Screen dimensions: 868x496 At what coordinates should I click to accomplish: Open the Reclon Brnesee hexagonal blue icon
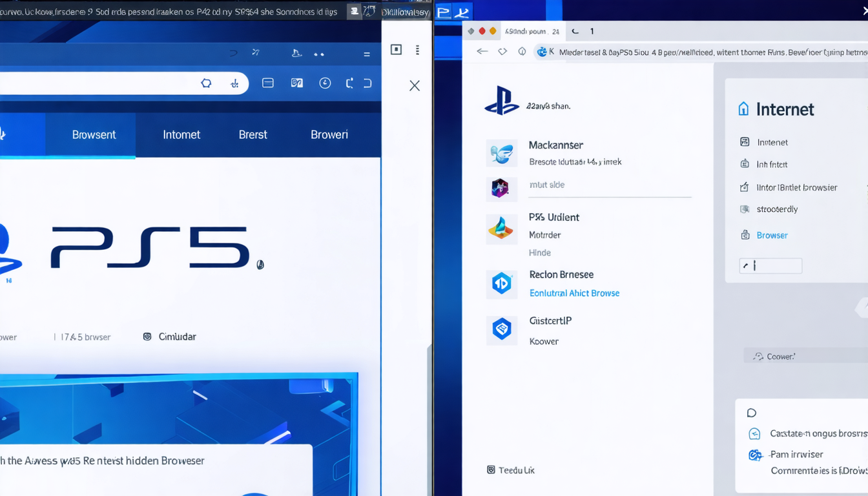tap(502, 284)
